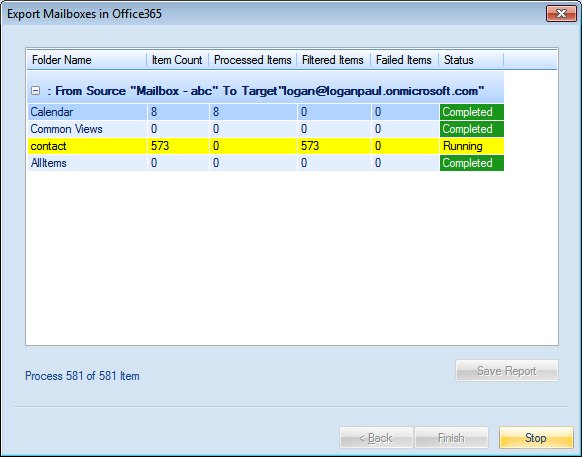Click the Process 581 of 581 Item text
This screenshot has height=457, width=582.
(x=82, y=376)
